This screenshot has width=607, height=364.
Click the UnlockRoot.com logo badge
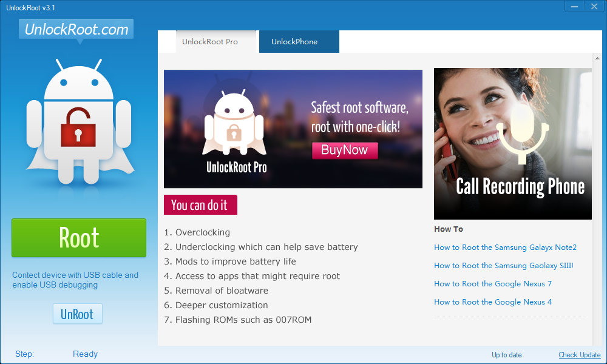[x=76, y=29]
